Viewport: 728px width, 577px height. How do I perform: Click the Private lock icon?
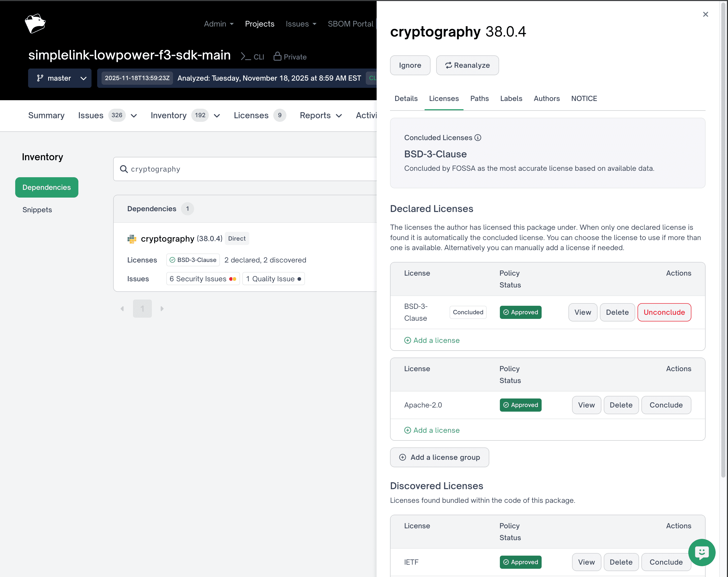(277, 56)
